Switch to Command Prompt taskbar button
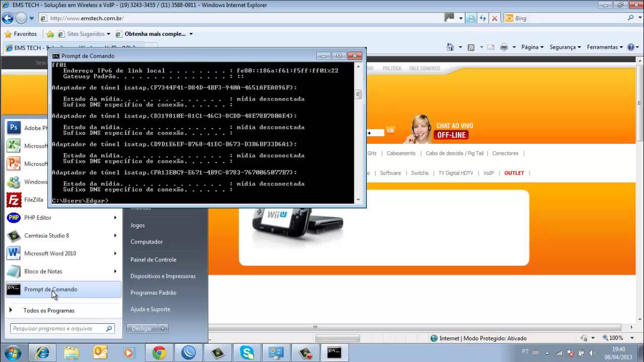 click(x=334, y=353)
